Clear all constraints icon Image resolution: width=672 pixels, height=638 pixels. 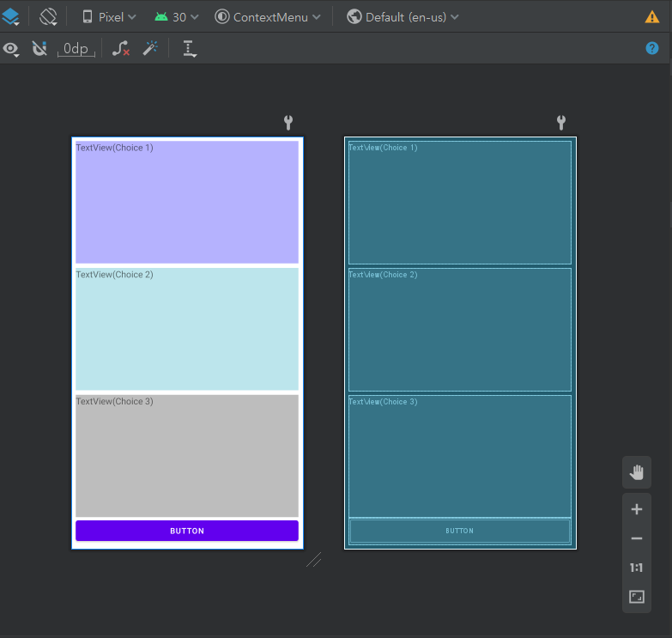pos(121,48)
